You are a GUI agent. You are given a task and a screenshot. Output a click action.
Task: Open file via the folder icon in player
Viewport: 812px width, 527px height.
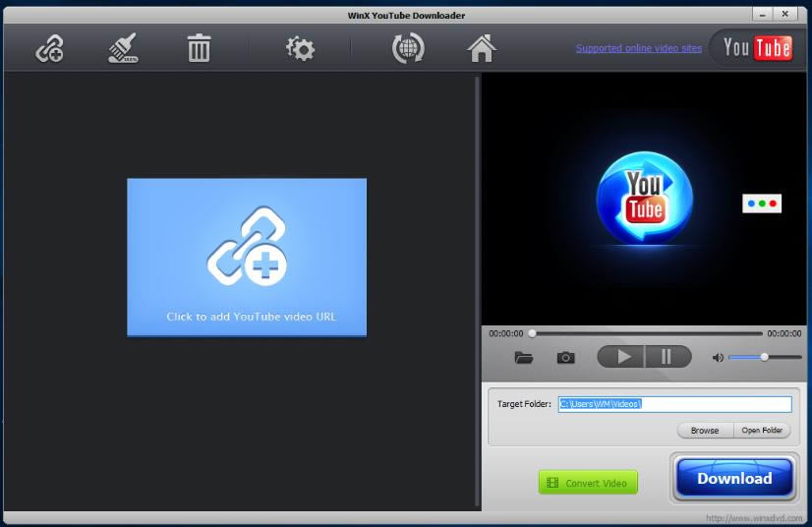coord(524,358)
